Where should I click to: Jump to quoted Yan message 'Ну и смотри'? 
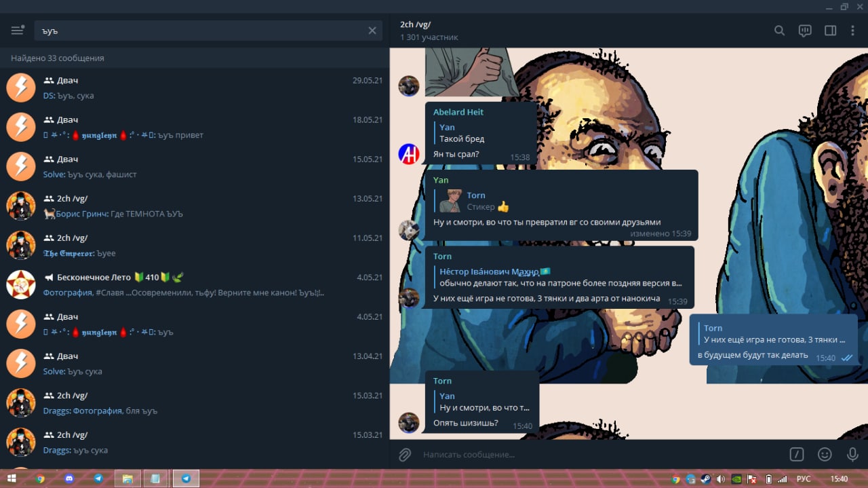coord(484,402)
